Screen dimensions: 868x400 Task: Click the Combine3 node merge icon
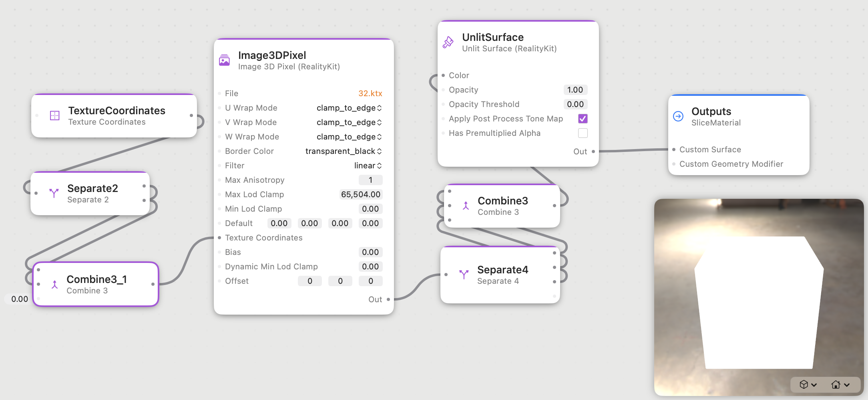466,206
